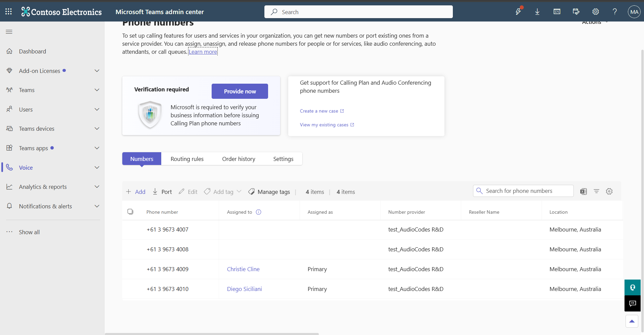Click the Provide now button
This screenshot has width=644, height=335.
pyautogui.click(x=240, y=91)
